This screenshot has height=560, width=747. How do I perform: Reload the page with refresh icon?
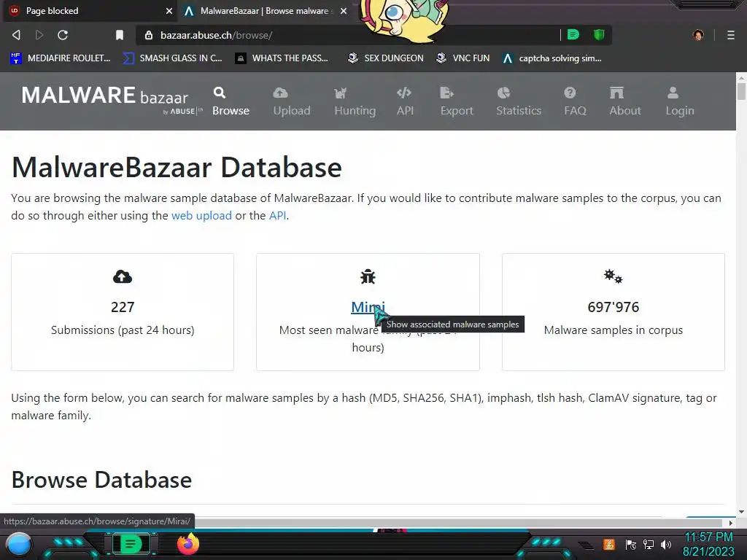coord(63,35)
